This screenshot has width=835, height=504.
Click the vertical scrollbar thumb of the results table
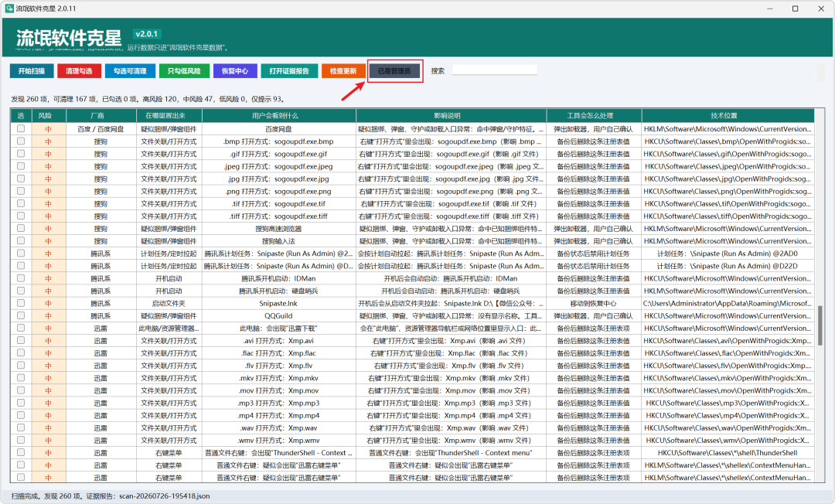coord(820,325)
